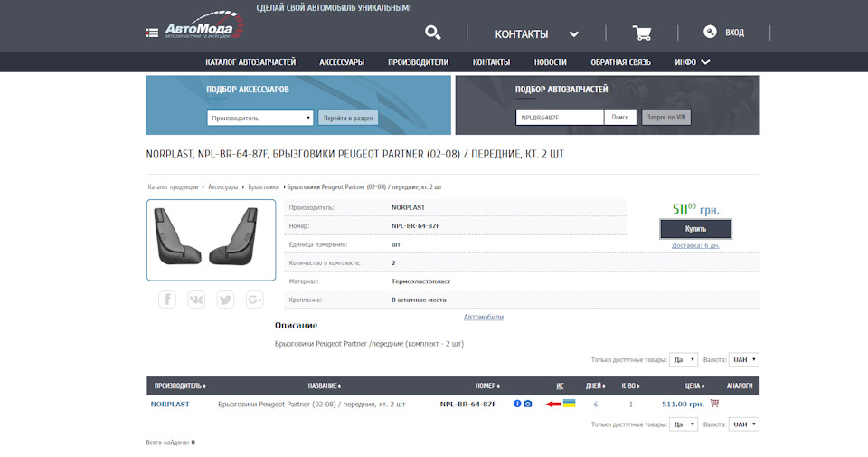Open site search via magnifier icon
This screenshot has width=868, height=457.
[432, 33]
